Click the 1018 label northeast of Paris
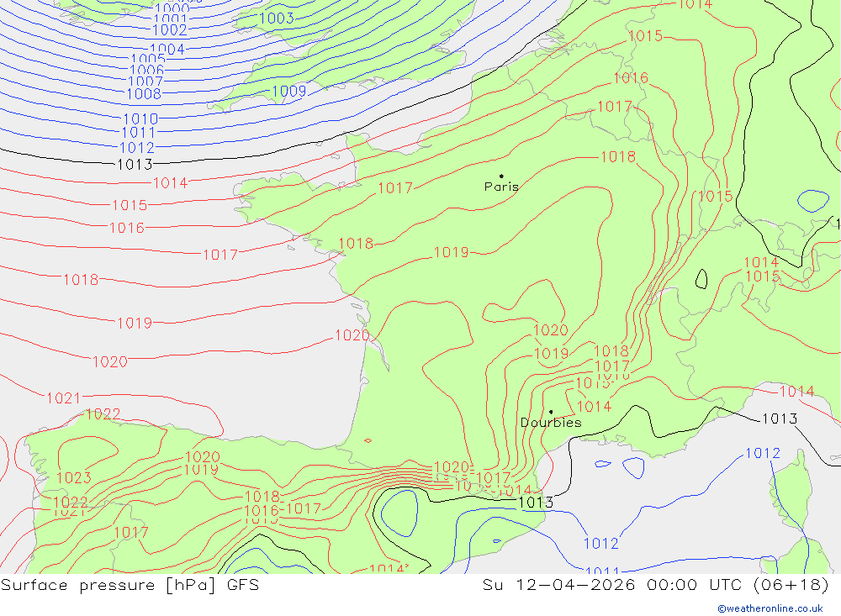Viewport: 841px width, 616px height. tap(618, 156)
